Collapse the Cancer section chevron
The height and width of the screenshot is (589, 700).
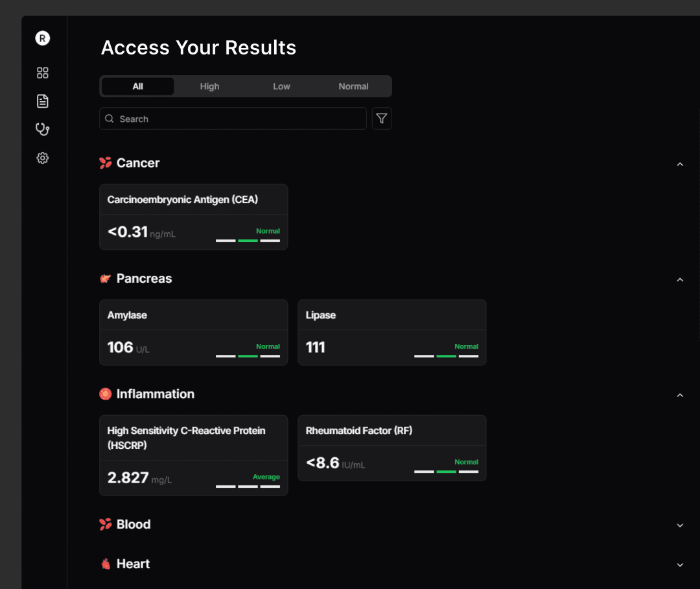(x=680, y=163)
